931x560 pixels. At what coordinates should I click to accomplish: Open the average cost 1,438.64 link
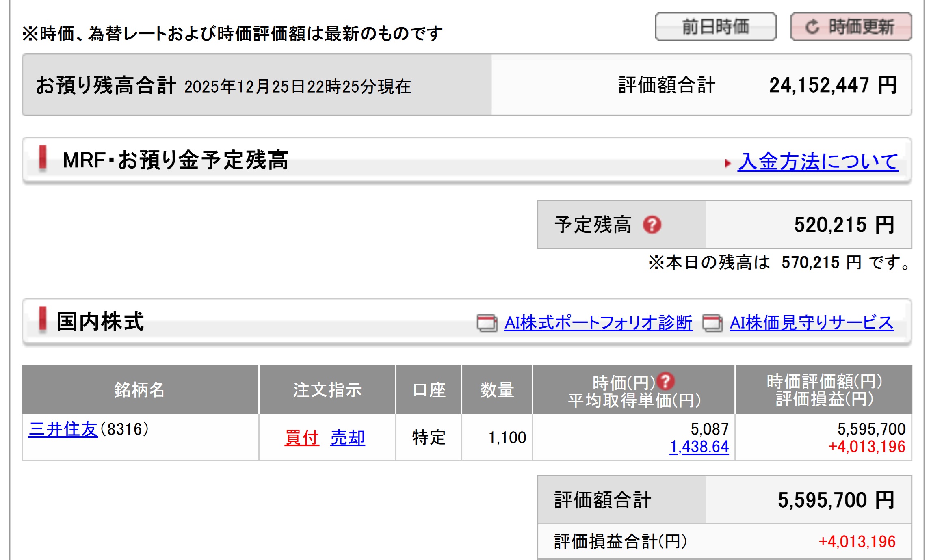click(x=699, y=447)
